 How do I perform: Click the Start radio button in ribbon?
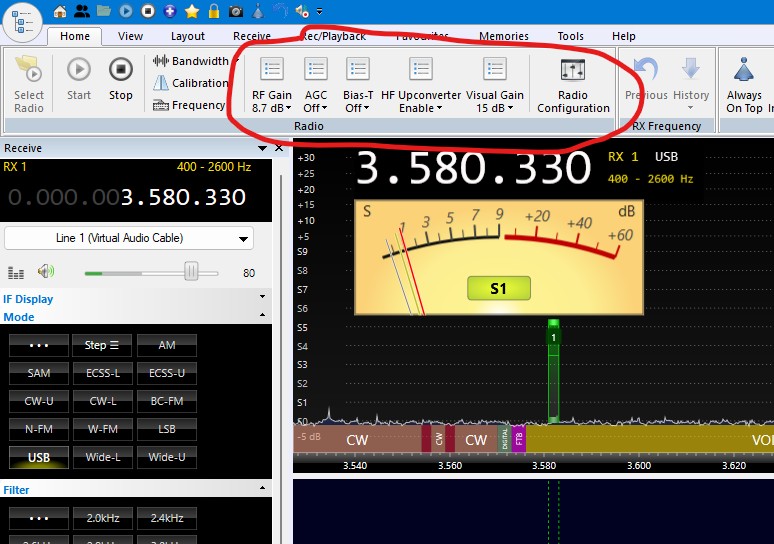79,79
